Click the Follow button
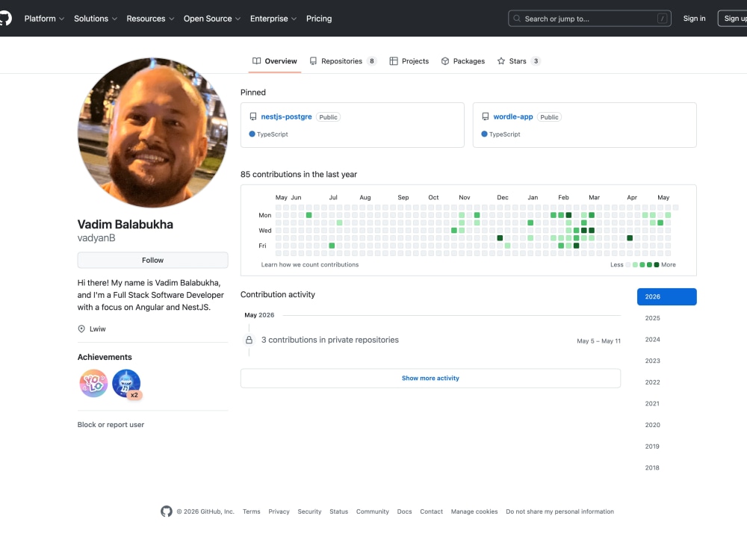This screenshot has height=560, width=747. click(x=152, y=260)
